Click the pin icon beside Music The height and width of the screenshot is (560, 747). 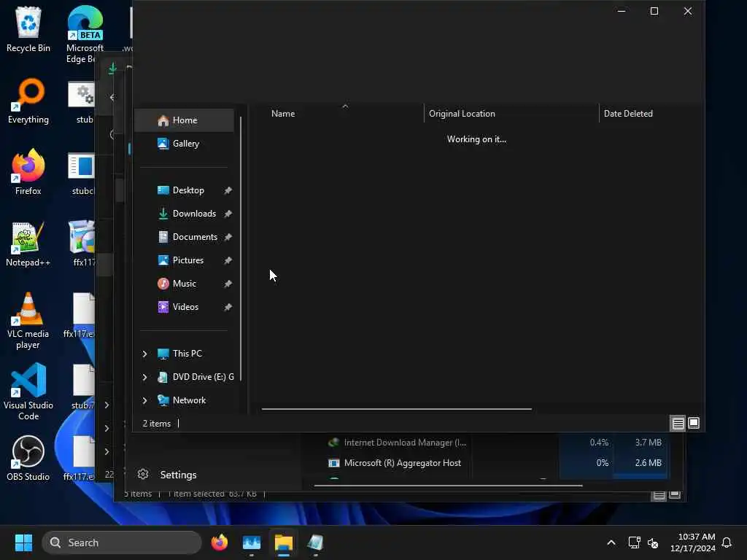point(228,284)
